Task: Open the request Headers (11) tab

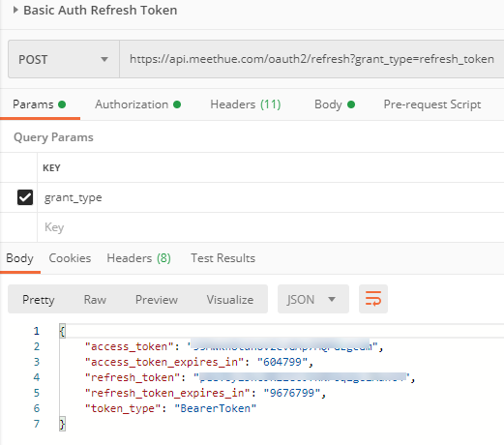Action: point(246,104)
